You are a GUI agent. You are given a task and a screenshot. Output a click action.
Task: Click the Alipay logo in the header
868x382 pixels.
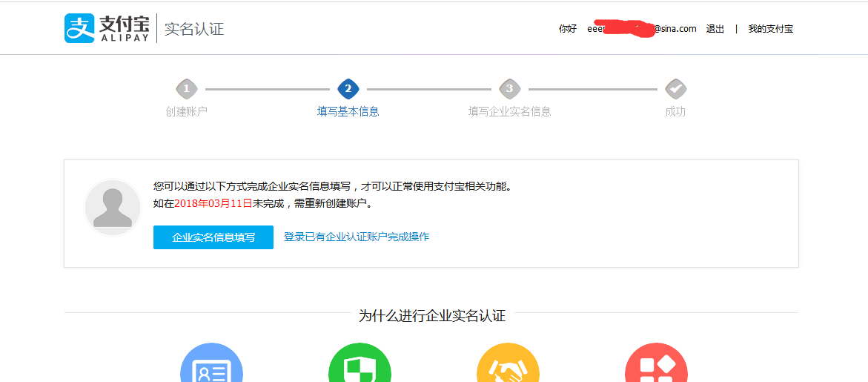[x=107, y=28]
